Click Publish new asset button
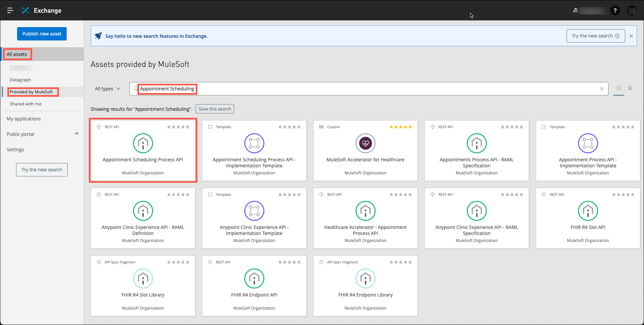This screenshot has height=325, width=644. pos(42,34)
